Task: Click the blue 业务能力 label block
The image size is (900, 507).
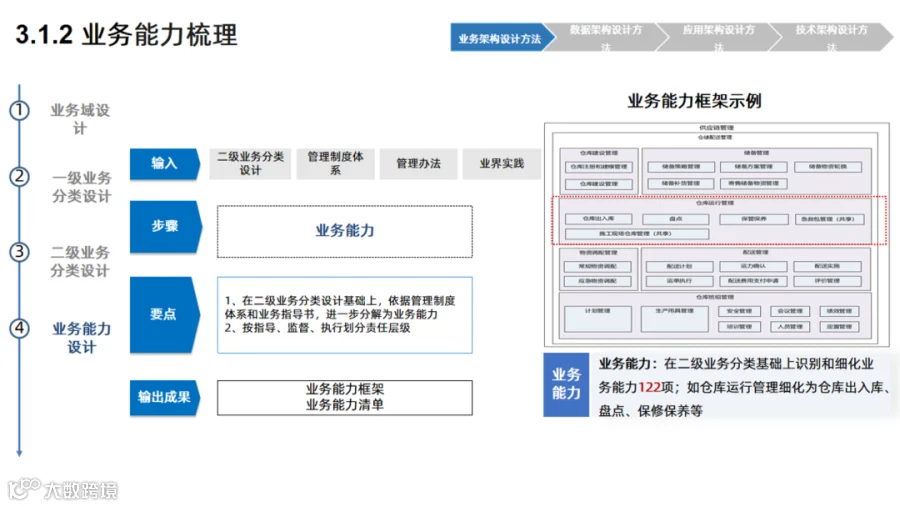Action: click(567, 385)
